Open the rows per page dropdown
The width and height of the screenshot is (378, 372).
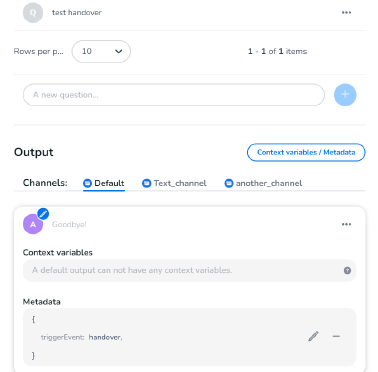tap(101, 51)
